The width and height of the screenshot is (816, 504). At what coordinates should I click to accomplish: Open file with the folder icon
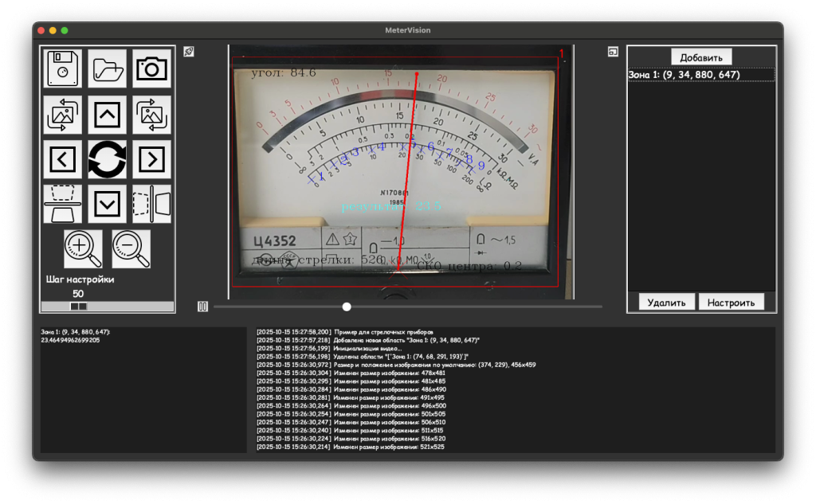click(107, 69)
